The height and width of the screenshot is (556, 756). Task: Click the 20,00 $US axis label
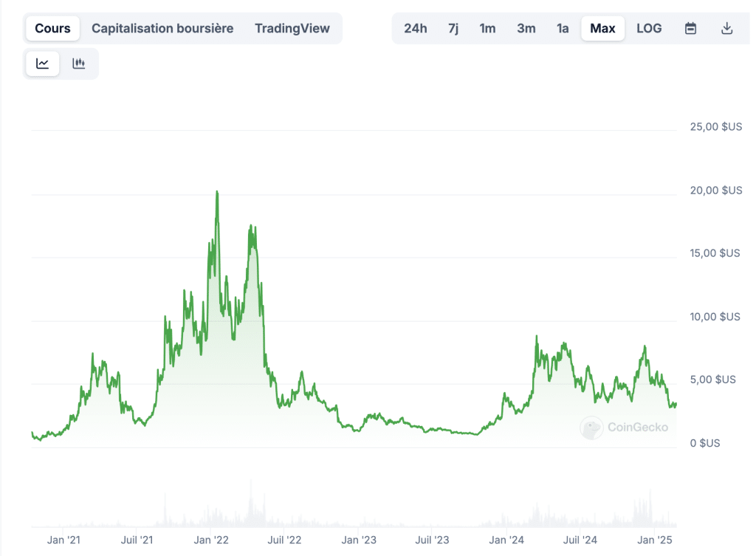716,191
